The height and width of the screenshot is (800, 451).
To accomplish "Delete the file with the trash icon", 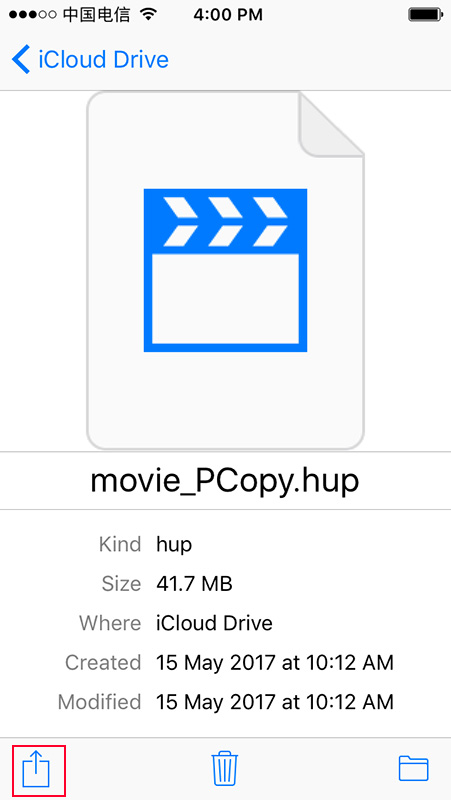I will click(224, 767).
